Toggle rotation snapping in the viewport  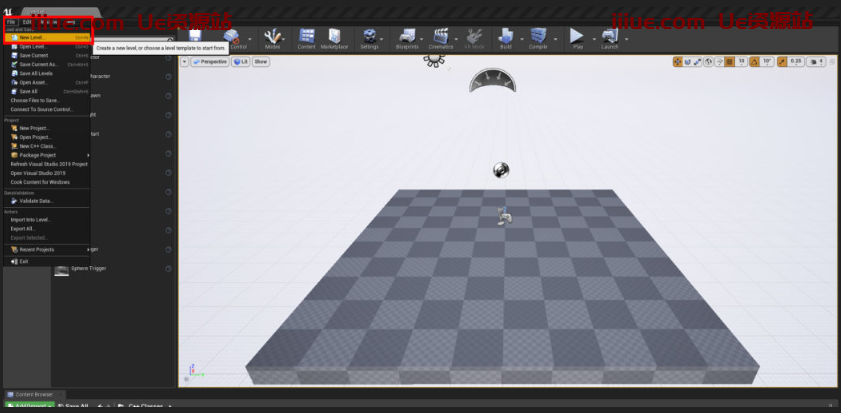tap(755, 62)
